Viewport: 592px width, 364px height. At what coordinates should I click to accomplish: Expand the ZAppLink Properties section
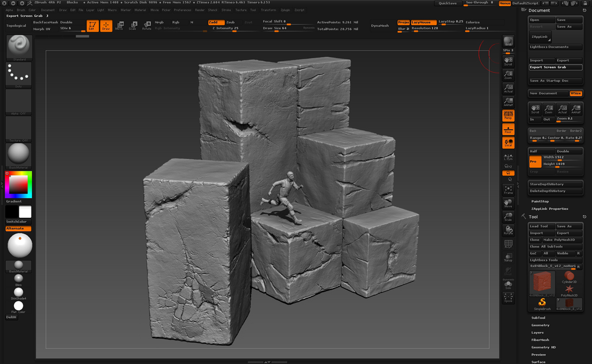(550, 208)
